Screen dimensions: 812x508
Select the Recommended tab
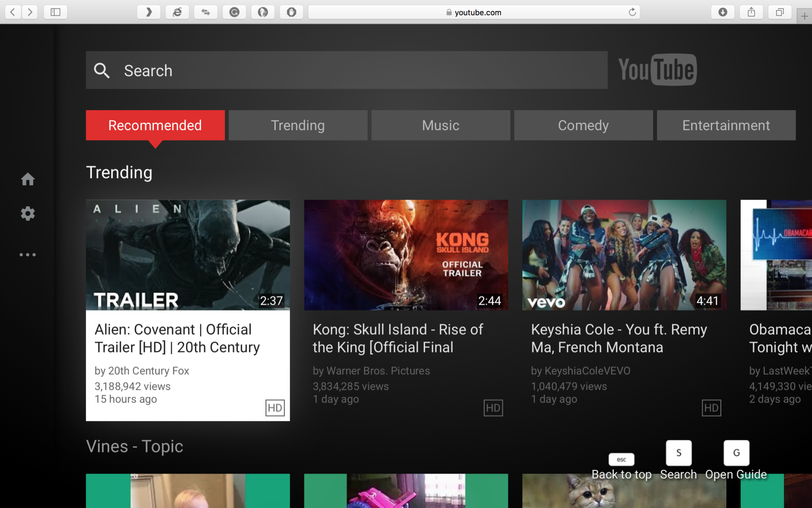point(155,125)
